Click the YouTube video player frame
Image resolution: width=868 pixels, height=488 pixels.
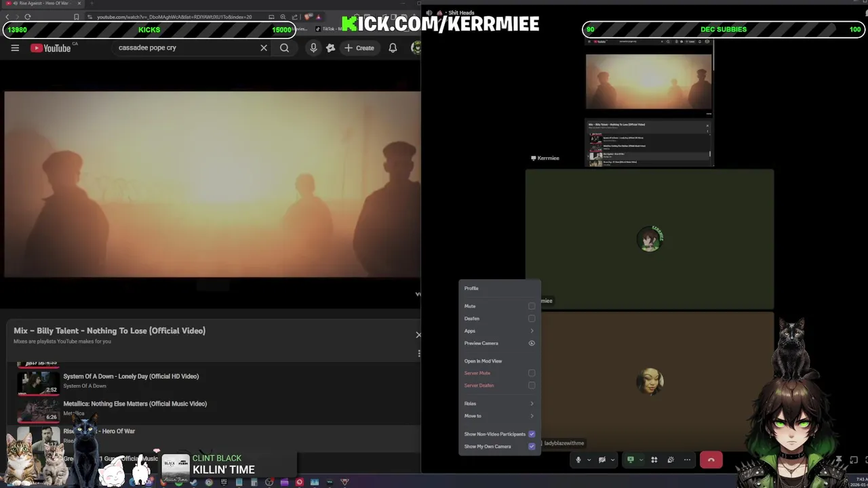212,184
